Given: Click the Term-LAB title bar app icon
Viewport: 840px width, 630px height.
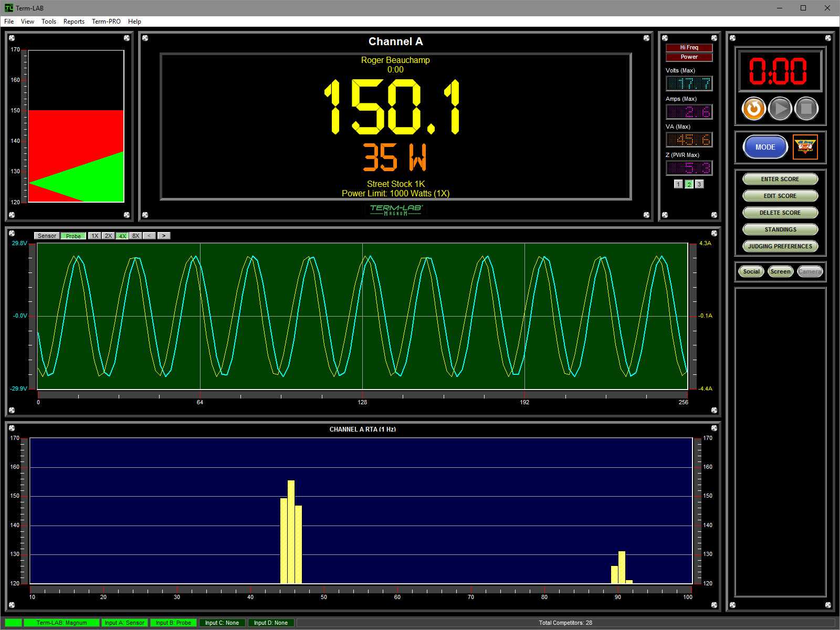Looking at the screenshot, I should pyautogui.click(x=8, y=8).
